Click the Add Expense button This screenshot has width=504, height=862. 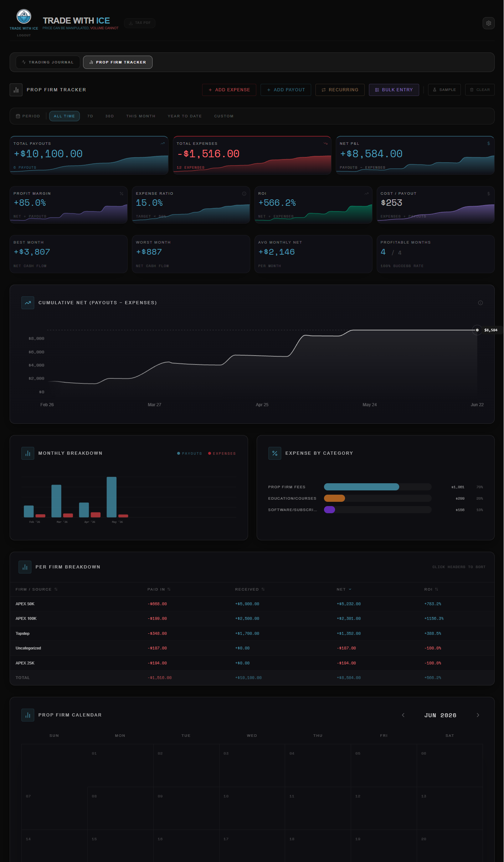coord(229,90)
